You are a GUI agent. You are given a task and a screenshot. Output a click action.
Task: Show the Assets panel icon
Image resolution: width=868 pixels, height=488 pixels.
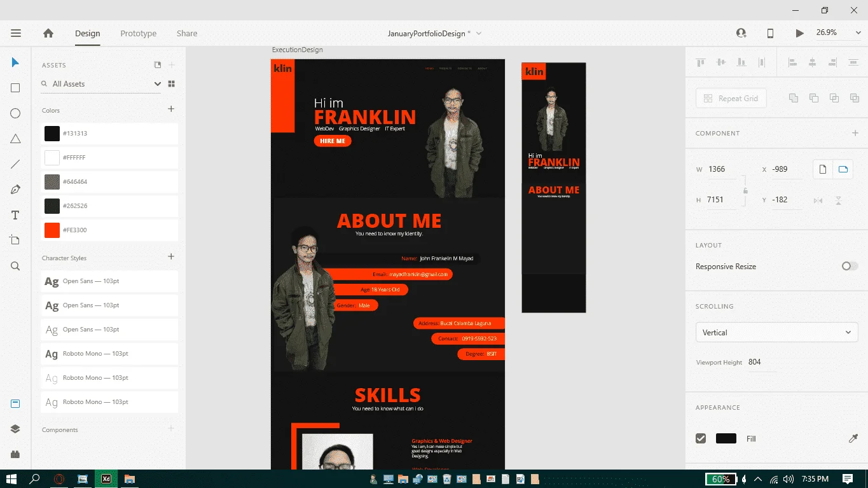15,403
